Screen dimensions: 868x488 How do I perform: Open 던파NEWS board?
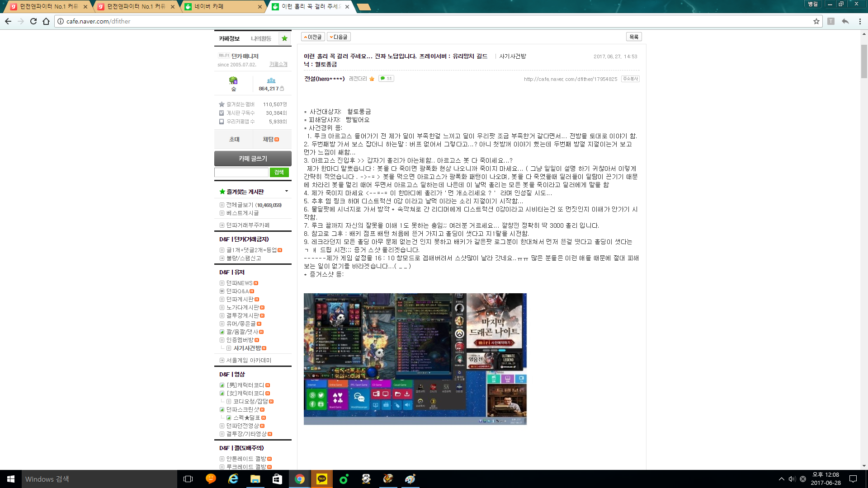[x=240, y=283]
